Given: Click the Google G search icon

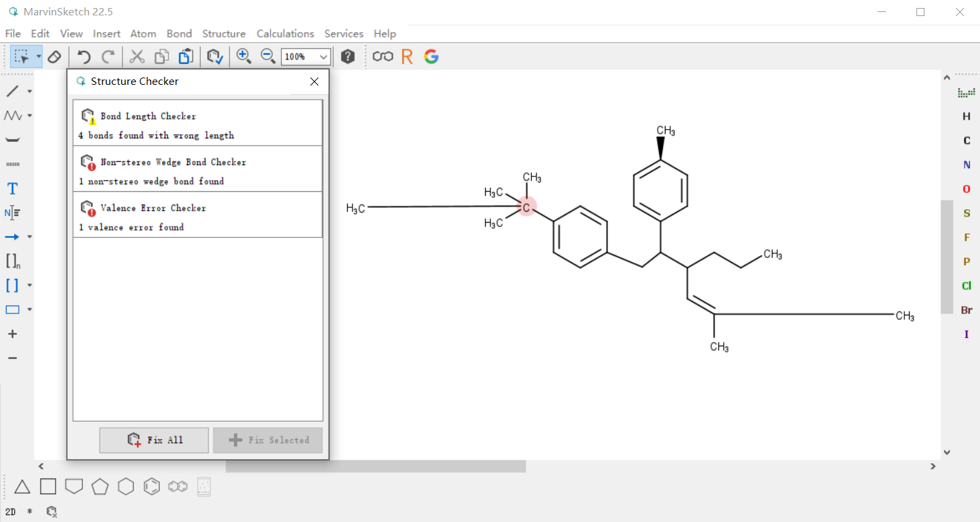Looking at the screenshot, I should 431,57.
